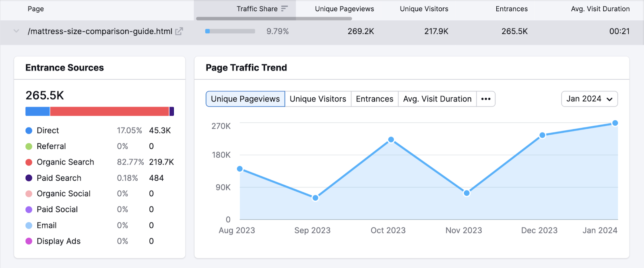
Task: Open the external link icon beside mattress page URL
Action: coord(179,31)
